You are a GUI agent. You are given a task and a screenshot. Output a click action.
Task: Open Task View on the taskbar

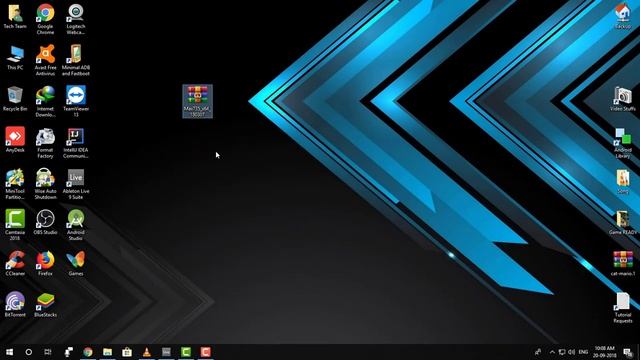(48, 352)
